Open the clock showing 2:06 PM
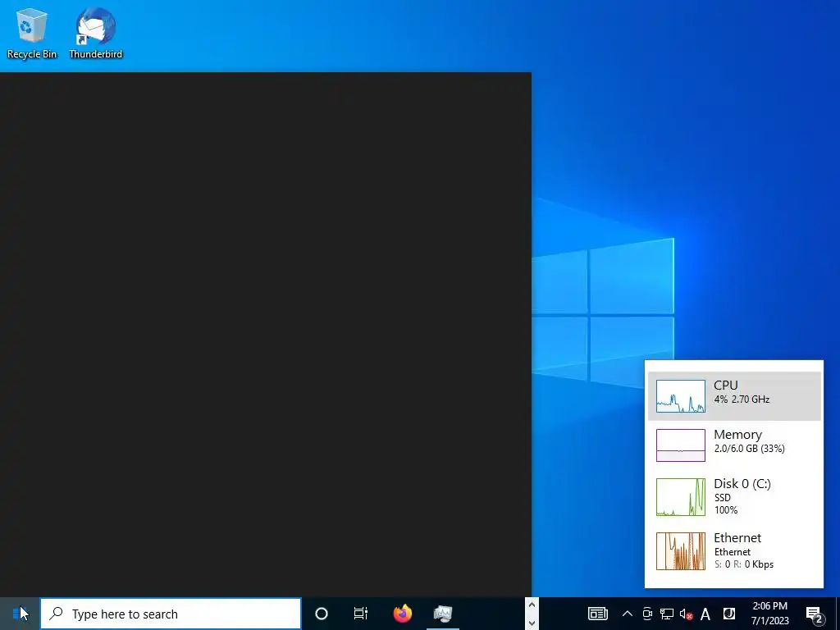Screen dimensions: 840x630 (x=769, y=614)
